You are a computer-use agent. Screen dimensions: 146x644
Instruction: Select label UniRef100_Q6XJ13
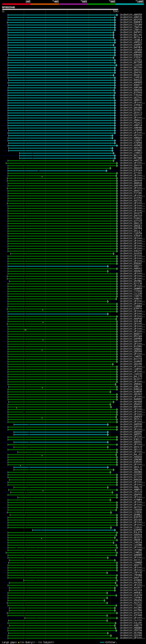tap(131, 450)
